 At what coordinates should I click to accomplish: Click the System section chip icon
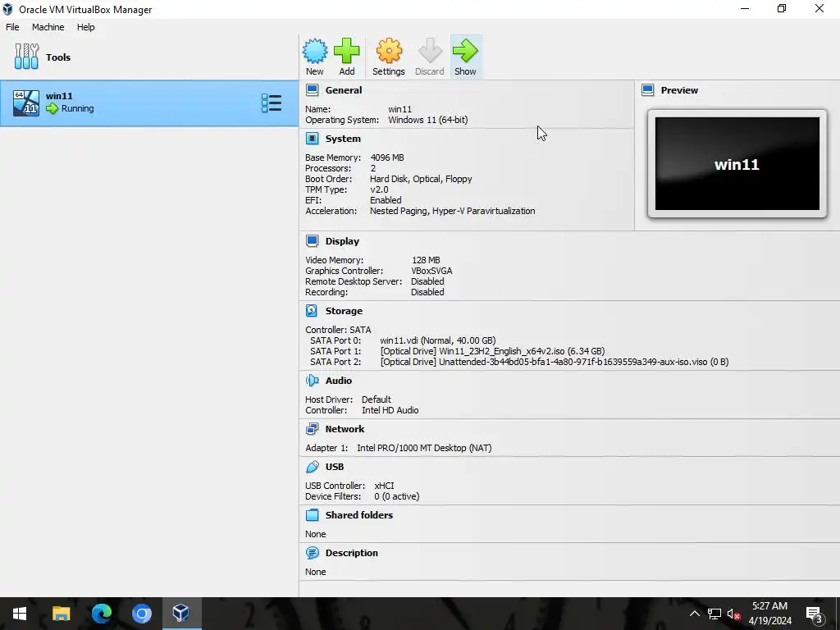point(312,139)
